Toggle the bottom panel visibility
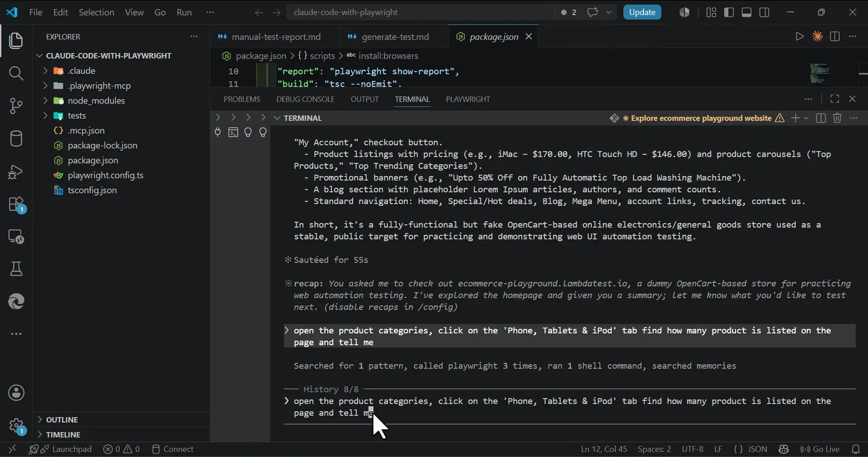868x457 pixels. 746,12
